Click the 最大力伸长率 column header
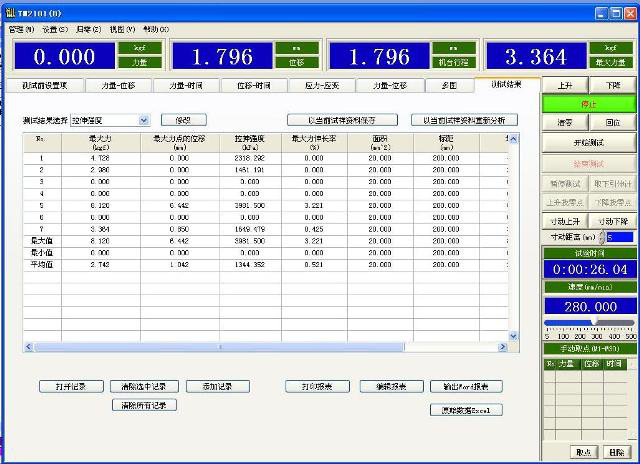Screen dimensions: 640x464 [x=314, y=143]
